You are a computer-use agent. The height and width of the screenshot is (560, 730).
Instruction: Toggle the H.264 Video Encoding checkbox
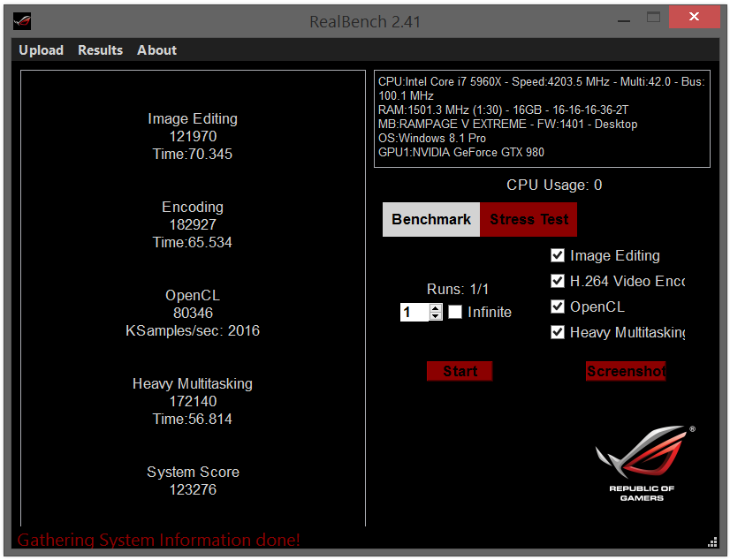(558, 281)
